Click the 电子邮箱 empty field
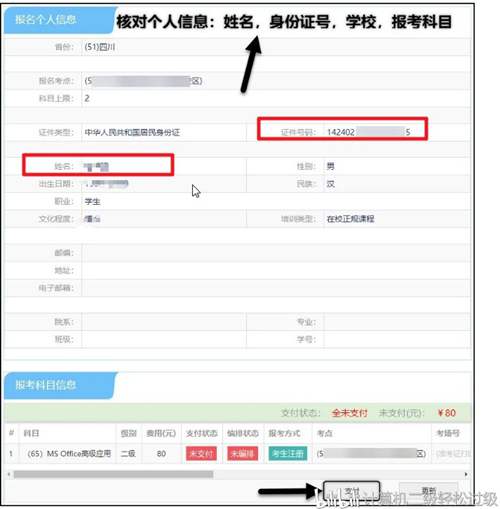This screenshot has width=500, height=509. [x=276, y=288]
